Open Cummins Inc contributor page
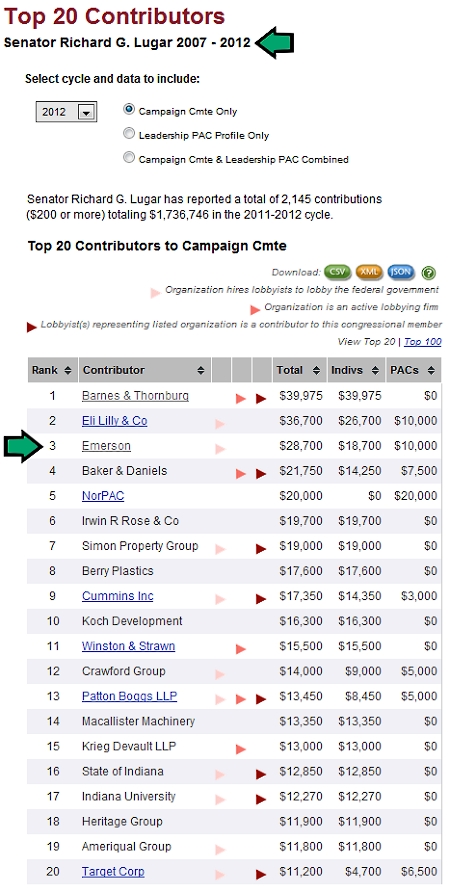 coord(118,596)
